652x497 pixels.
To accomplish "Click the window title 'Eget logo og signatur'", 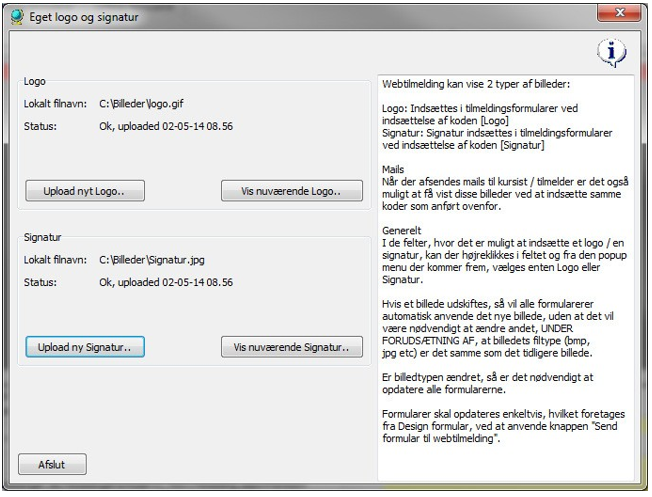I will pyautogui.click(x=84, y=17).
